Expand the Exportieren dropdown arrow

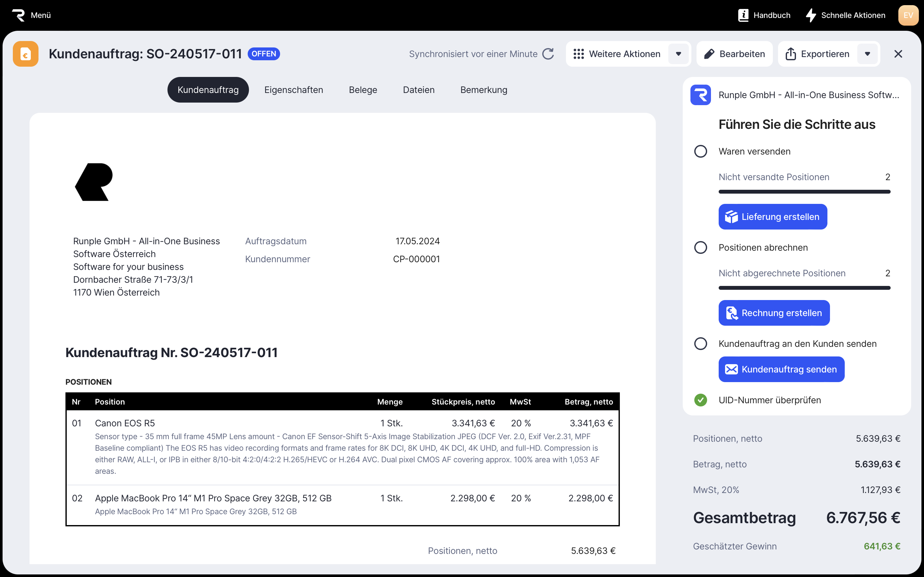[867, 54]
